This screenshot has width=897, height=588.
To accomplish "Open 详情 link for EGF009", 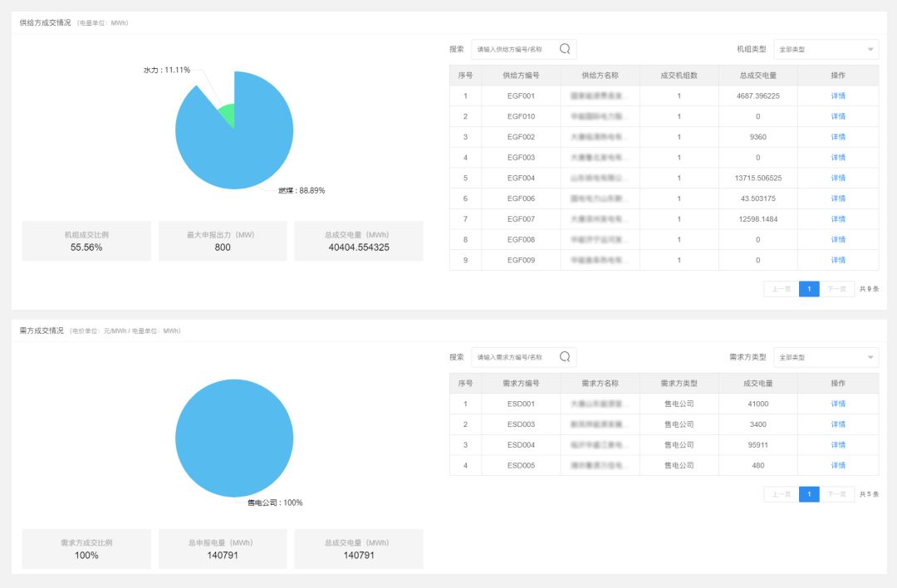I will point(838,261).
